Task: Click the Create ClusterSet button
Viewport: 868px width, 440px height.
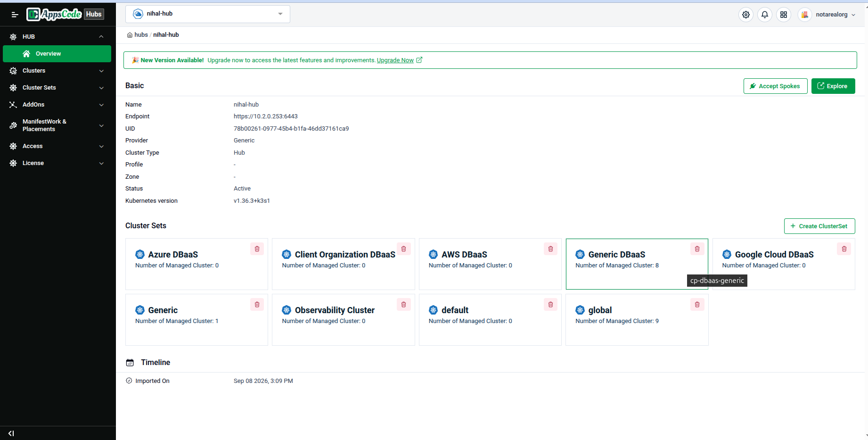Action: click(x=819, y=226)
